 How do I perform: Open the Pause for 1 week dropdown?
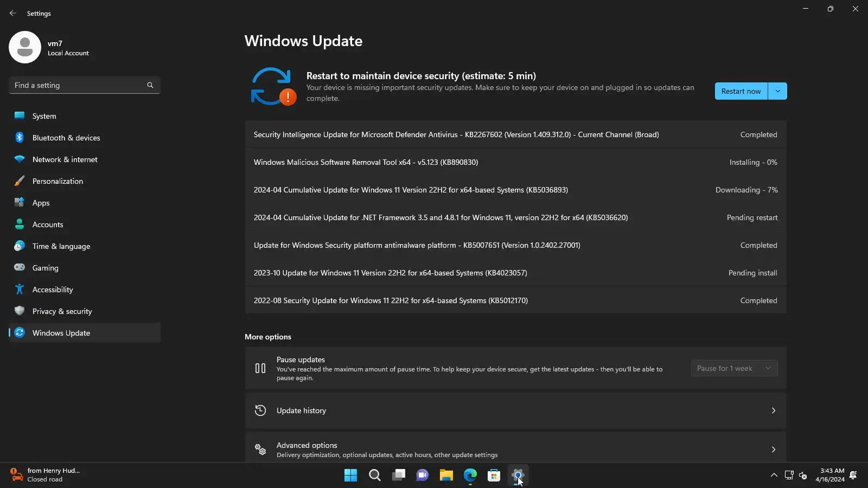735,368
